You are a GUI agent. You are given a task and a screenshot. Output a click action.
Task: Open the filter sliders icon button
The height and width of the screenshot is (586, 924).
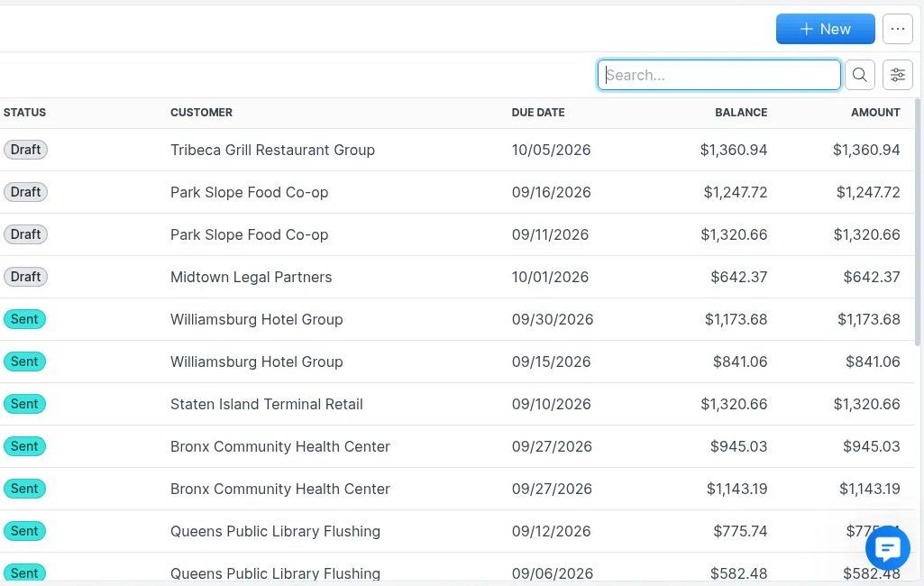click(x=898, y=75)
